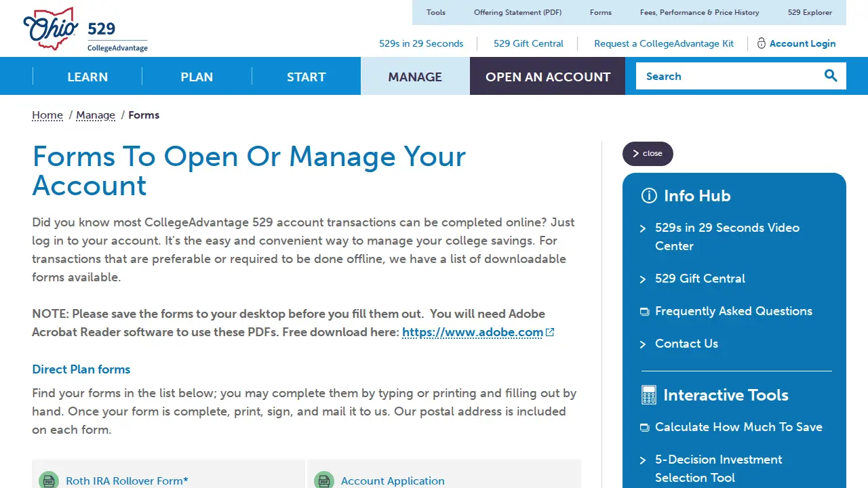This screenshot has width=868, height=488.
Task: Click OPEN AN ACCOUNT in navigation
Action: pos(548,77)
